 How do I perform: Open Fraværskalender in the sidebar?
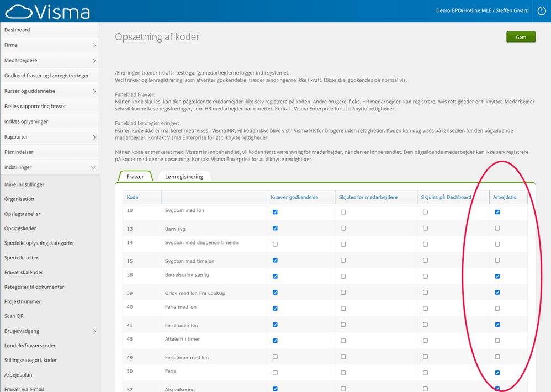click(x=24, y=272)
